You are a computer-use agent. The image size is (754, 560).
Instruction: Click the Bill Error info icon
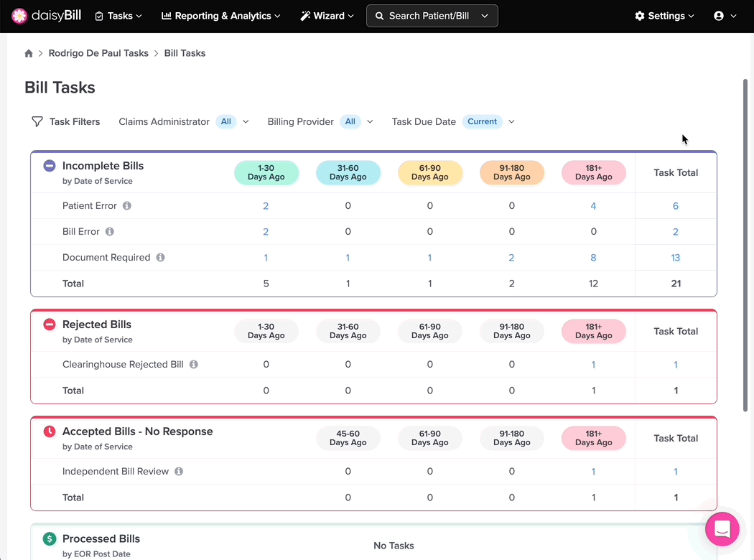coord(110,232)
